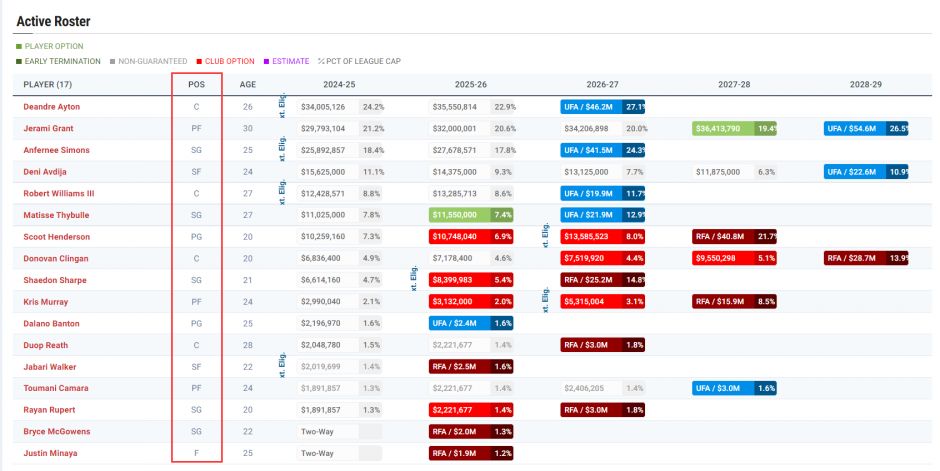Click Grant's green $36,413,790 player option
Screen dimensions: 940x471
tap(734, 128)
